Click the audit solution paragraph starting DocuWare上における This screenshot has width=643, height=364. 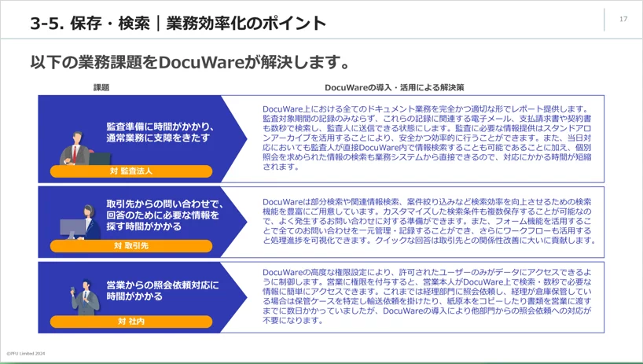[x=427, y=138]
